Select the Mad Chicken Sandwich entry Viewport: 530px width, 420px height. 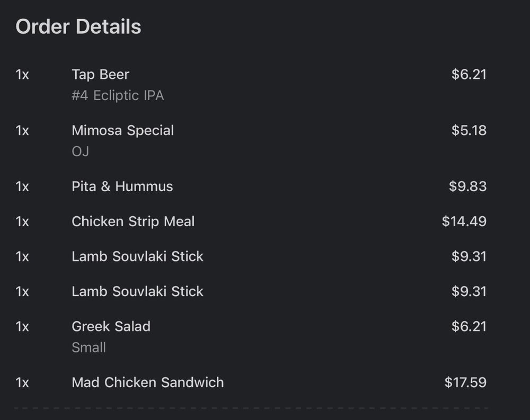[147, 382]
